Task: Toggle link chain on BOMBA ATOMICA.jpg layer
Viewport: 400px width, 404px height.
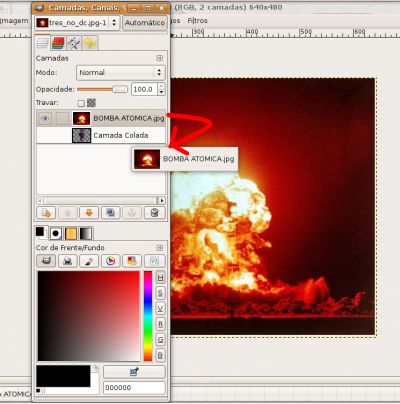Action: click(62, 118)
